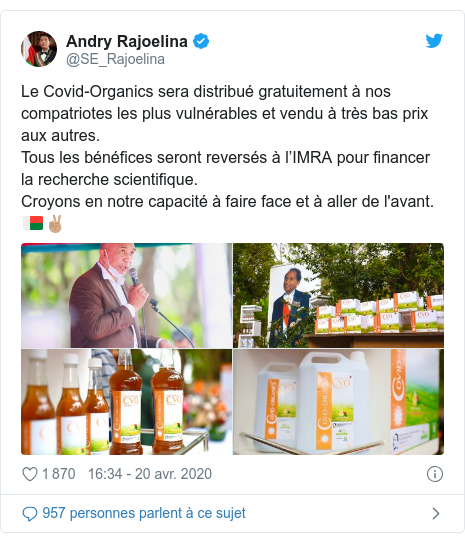
Task: Click the Madagascar flag emoji
Action: click(x=33, y=223)
